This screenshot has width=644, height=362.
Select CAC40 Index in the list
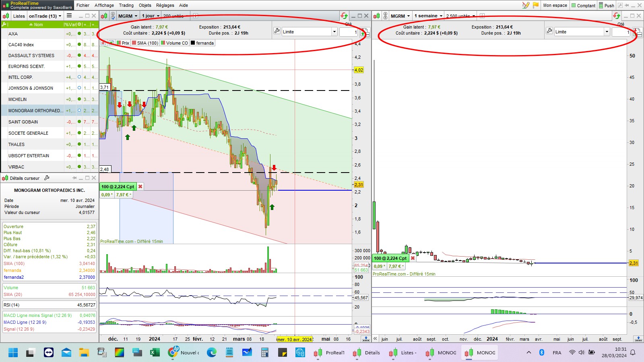click(49, 45)
